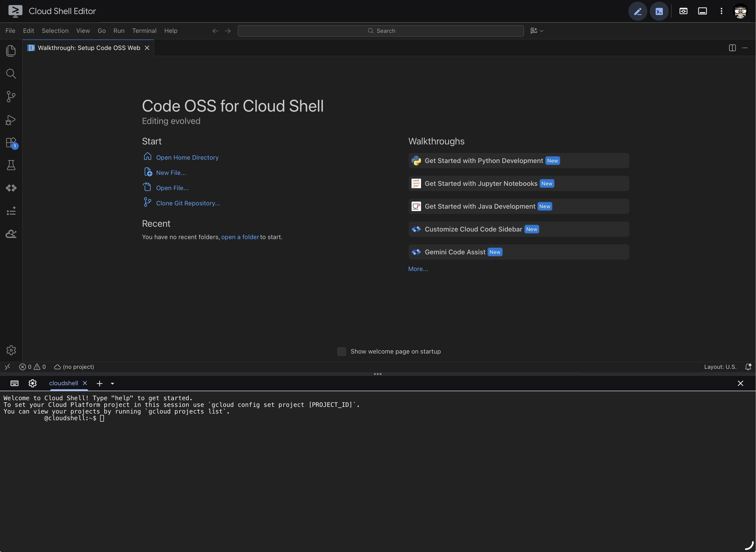Click Layout: U.S. in status bar
Viewport: 756px width, 552px height.
click(720, 367)
